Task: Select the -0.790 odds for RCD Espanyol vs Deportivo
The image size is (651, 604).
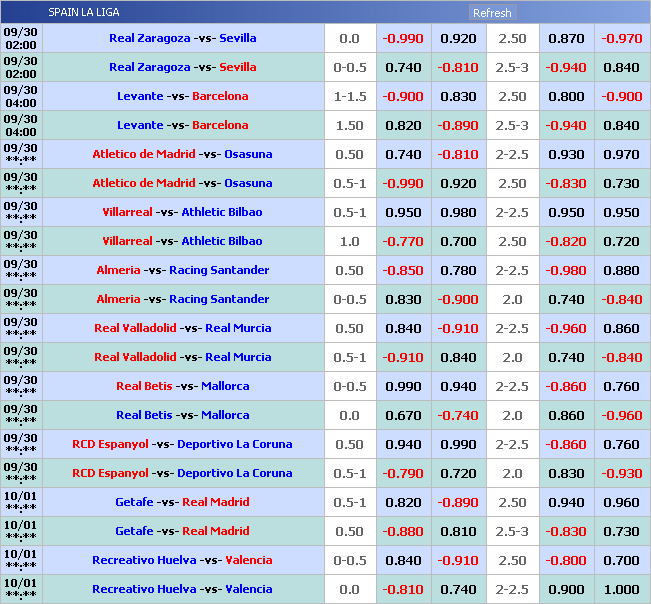Action: 403,473
